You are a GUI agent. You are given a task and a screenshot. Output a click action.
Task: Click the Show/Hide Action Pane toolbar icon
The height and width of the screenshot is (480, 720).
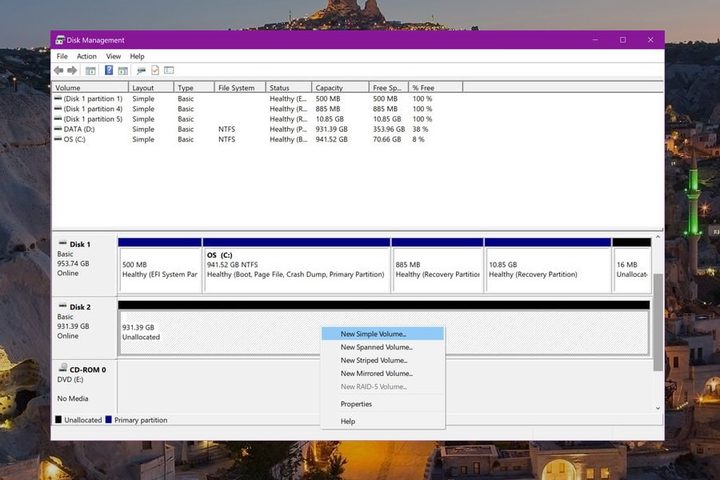122,71
